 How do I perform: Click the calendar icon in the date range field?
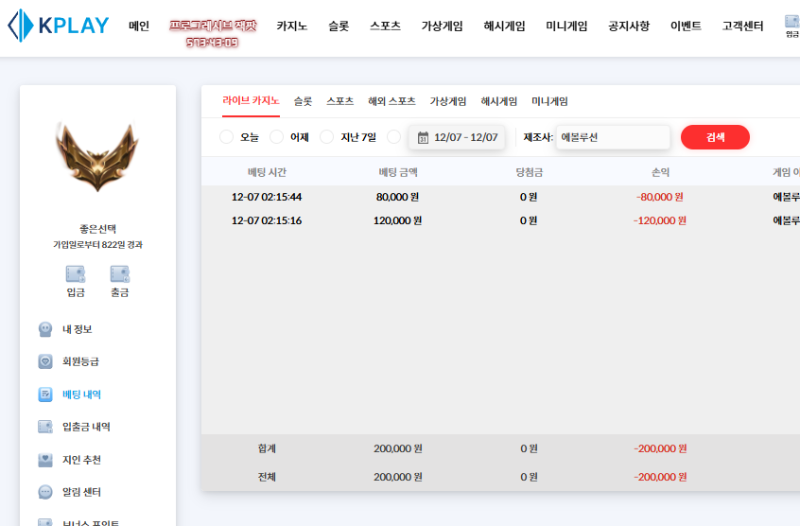(423, 137)
